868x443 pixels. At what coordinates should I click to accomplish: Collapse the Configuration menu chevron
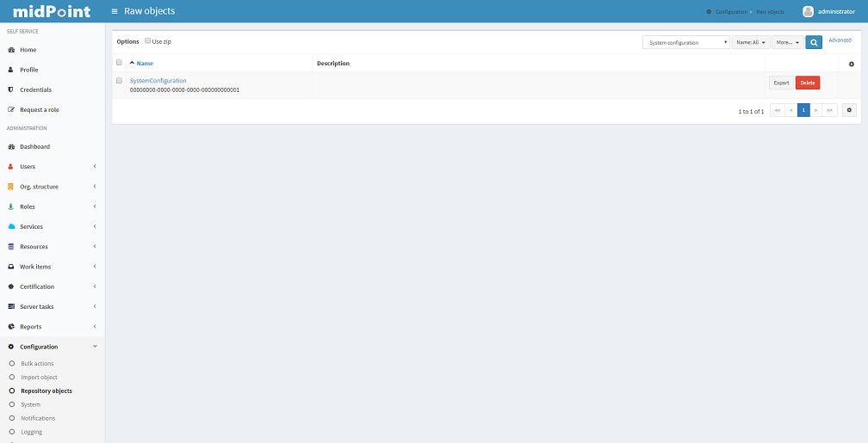[95, 346]
